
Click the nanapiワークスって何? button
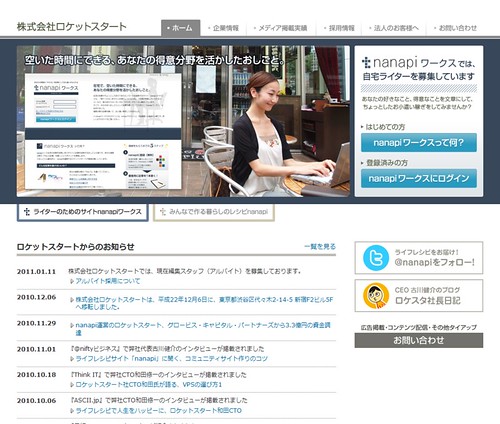pyautogui.click(x=419, y=143)
